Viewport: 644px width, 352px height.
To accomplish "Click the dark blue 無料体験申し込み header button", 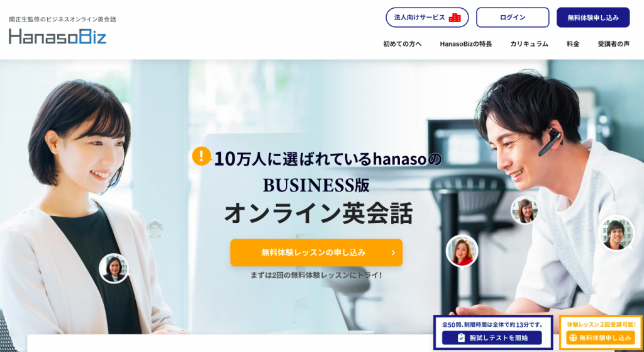I will coord(593,18).
